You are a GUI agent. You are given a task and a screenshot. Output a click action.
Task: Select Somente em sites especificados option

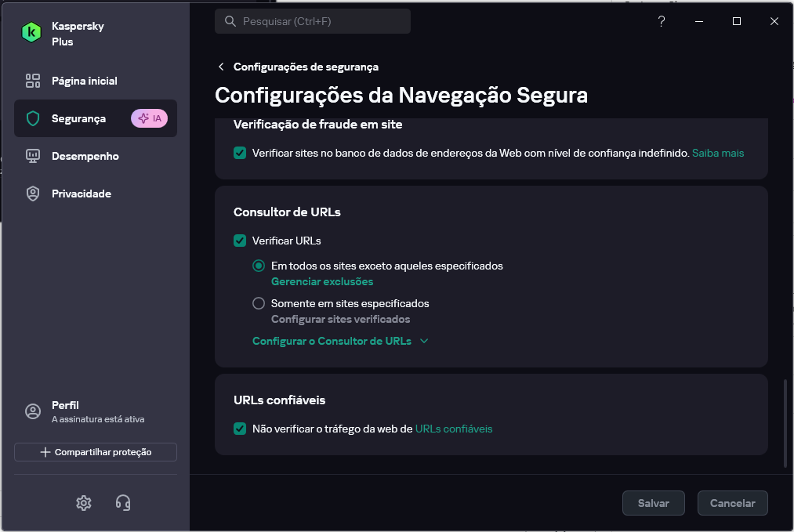coord(259,303)
